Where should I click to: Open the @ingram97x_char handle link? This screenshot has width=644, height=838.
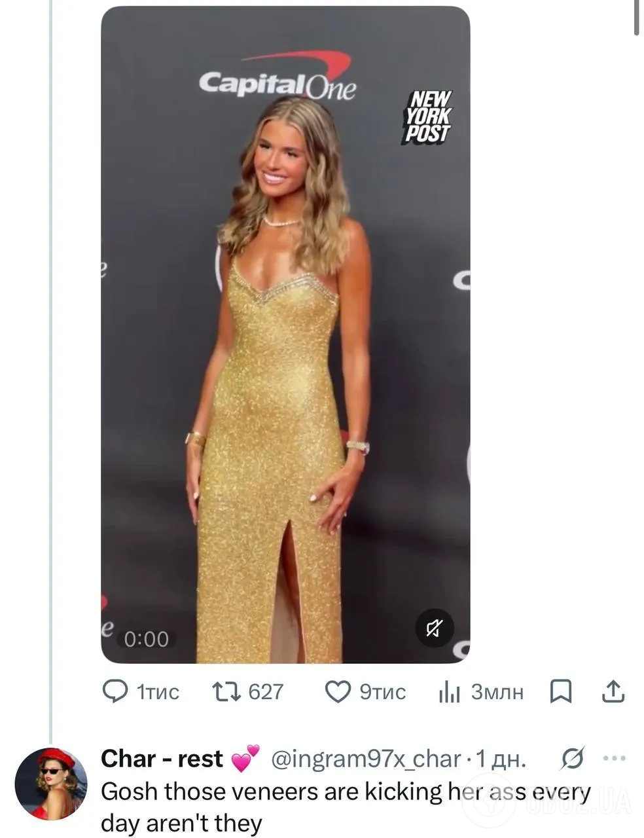pos(366,759)
